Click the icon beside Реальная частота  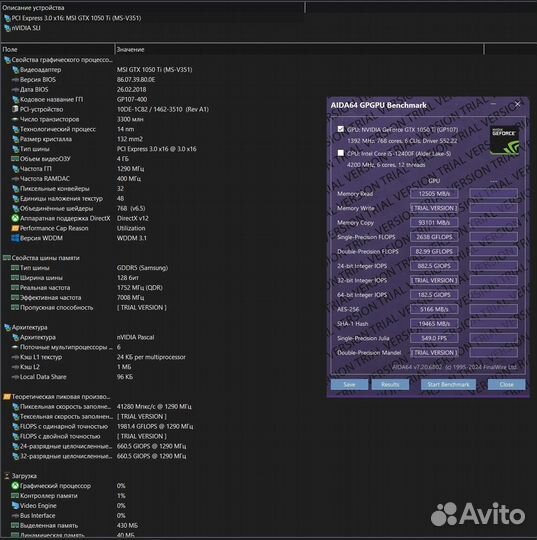pos(15,288)
